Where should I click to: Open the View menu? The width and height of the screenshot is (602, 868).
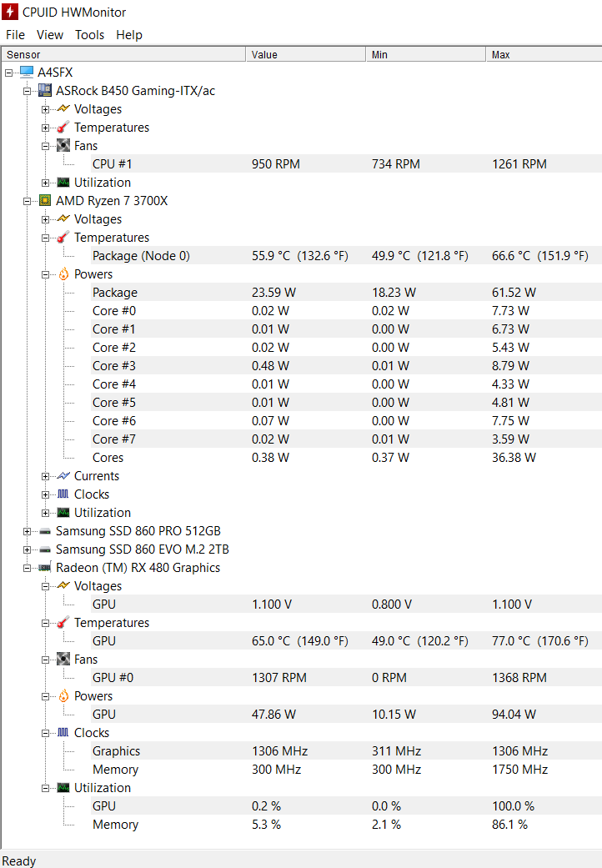pos(50,35)
